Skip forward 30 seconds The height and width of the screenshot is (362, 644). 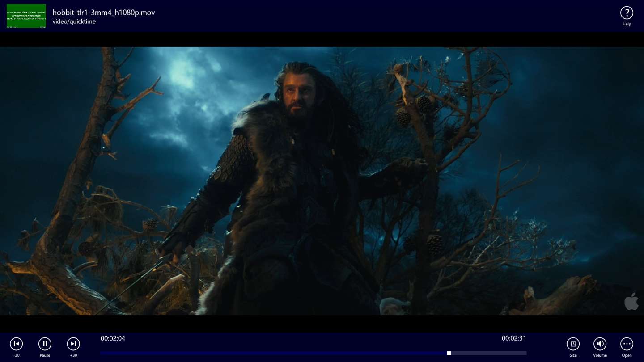73,344
